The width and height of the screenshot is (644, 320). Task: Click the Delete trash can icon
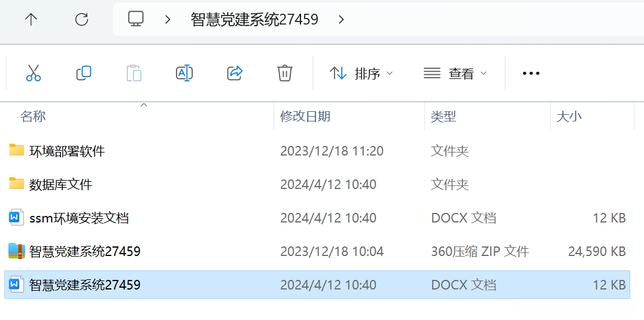(285, 74)
